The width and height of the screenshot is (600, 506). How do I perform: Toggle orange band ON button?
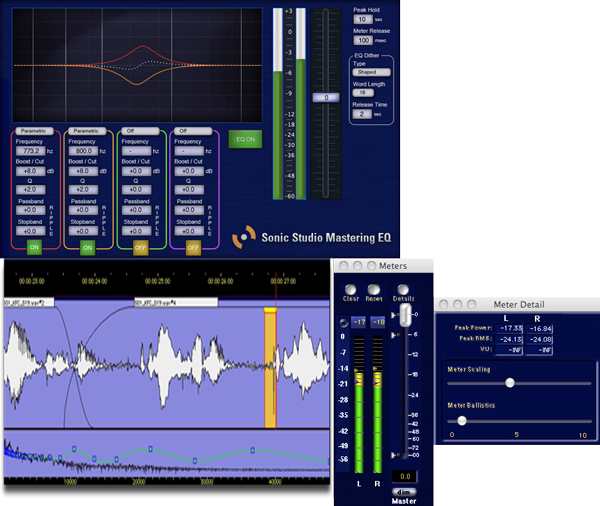point(88,248)
